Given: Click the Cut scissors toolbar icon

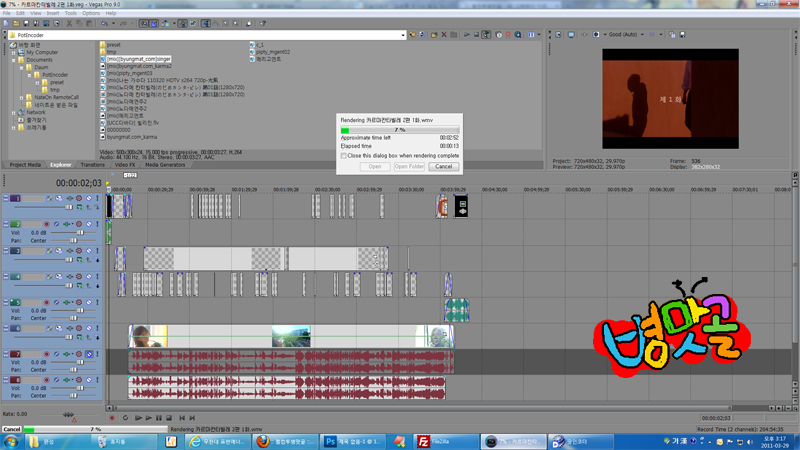Looking at the screenshot, I should point(69,23).
